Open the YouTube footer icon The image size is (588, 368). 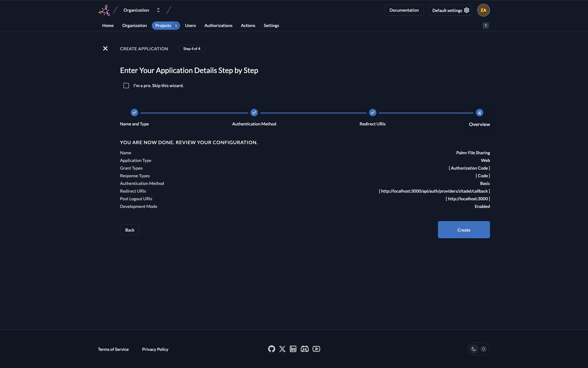point(316,349)
